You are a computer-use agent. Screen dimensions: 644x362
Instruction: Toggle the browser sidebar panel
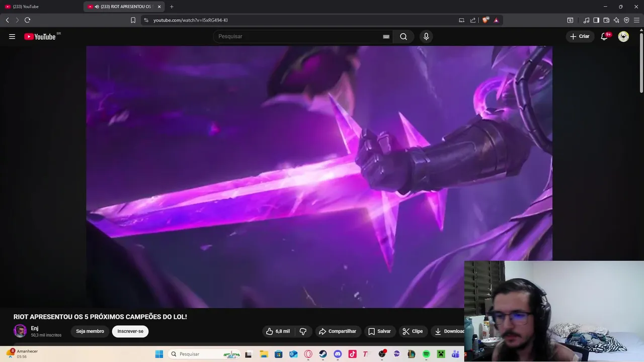[x=596, y=20]
